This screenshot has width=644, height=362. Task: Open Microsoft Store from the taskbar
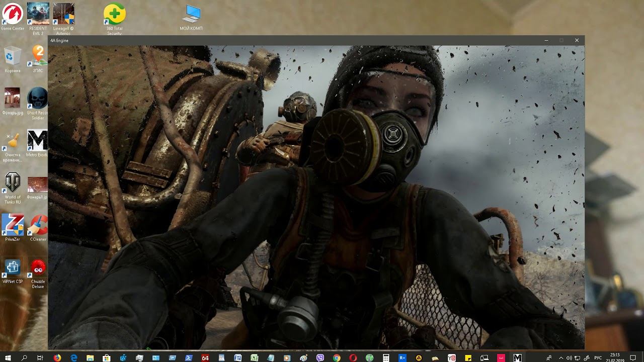point(107,357)
